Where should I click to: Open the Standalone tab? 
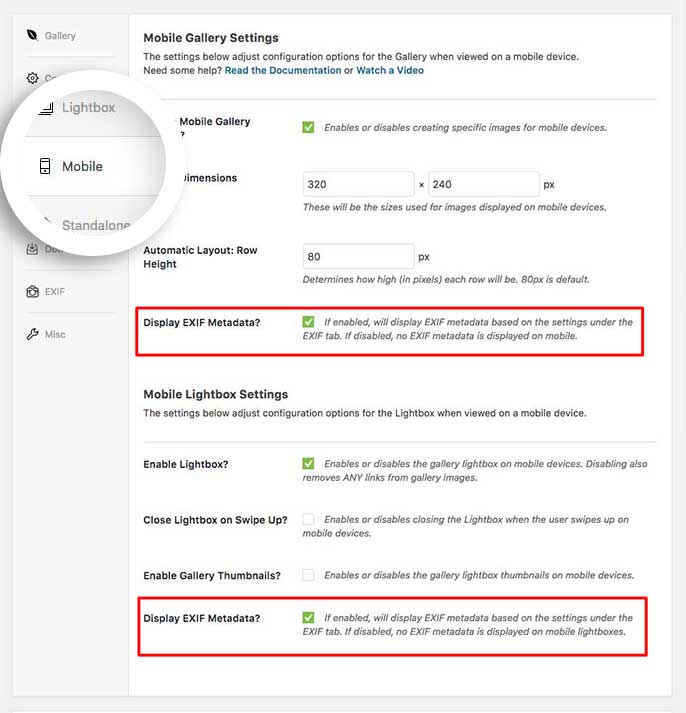[x=96, y=225]
